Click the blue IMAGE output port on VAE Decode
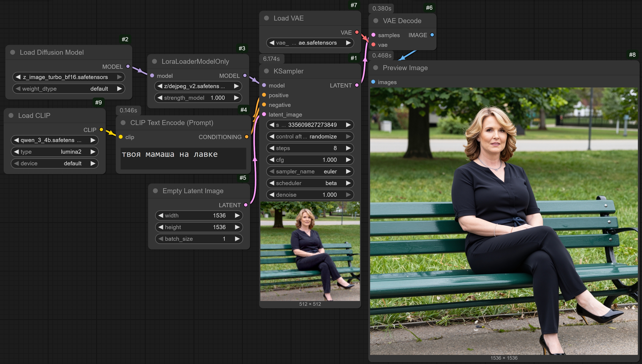This screenshot has height=364, width=642. 432,35
